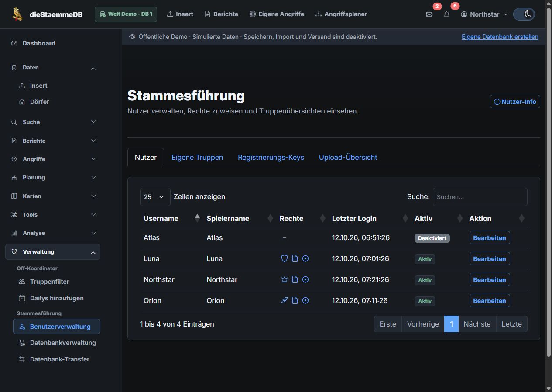Image resolution: width=552 pixels, height=392 pixels.
Task: Go to the Nächste pagination page
Action: pos(477,324)
